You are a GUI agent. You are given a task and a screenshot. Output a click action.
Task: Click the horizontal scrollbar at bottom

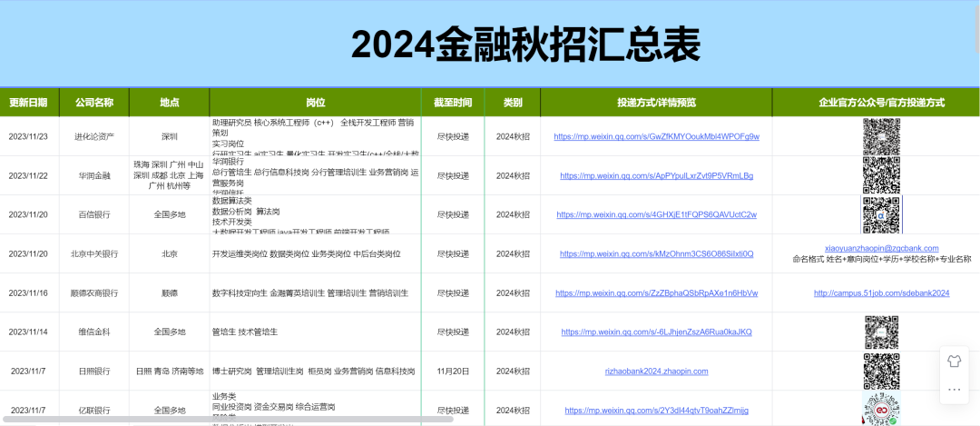(228, 419)
